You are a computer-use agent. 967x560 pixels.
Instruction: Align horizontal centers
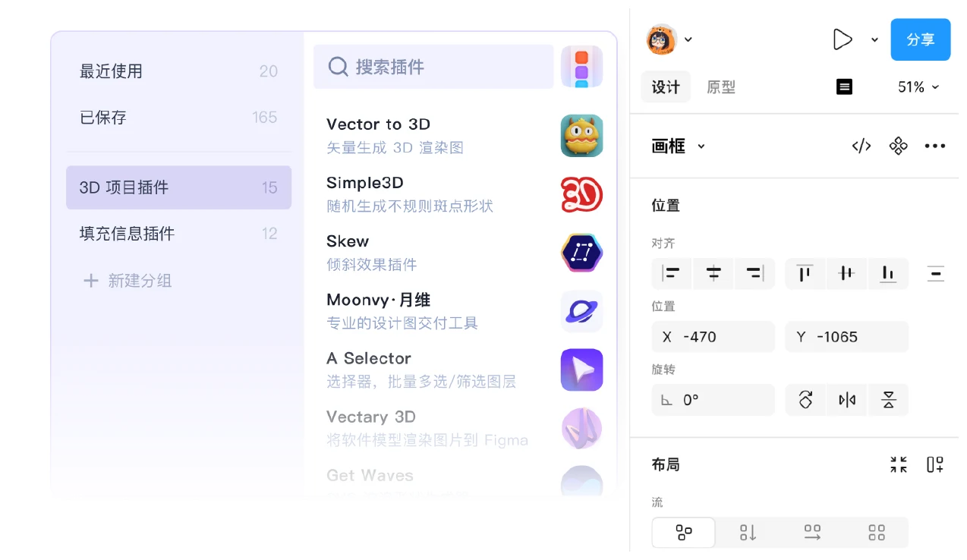[x=713, y=274]
